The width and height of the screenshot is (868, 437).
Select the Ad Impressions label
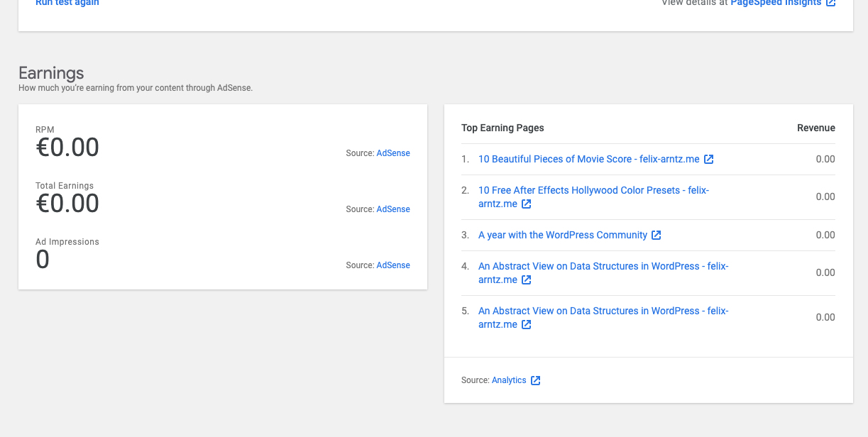click(67, 242)
